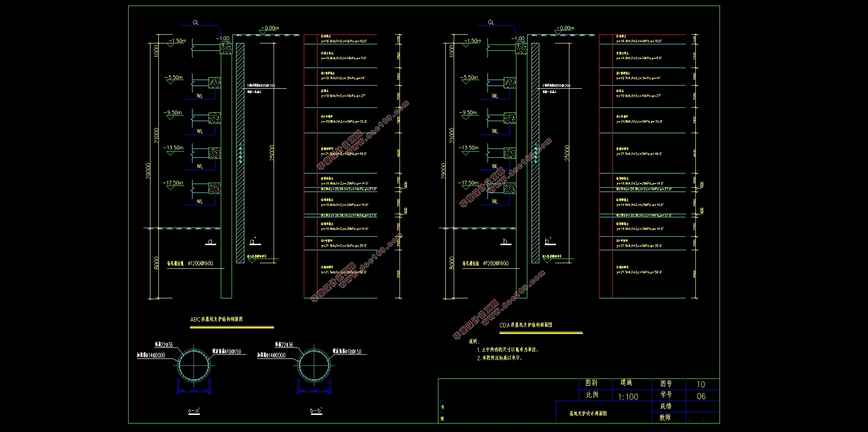Click '螺旋箍筋Φ18@150' label on b-b' section
Image resolution: width=868 pixels, height=432 pixels.
[x=347, y=352]
